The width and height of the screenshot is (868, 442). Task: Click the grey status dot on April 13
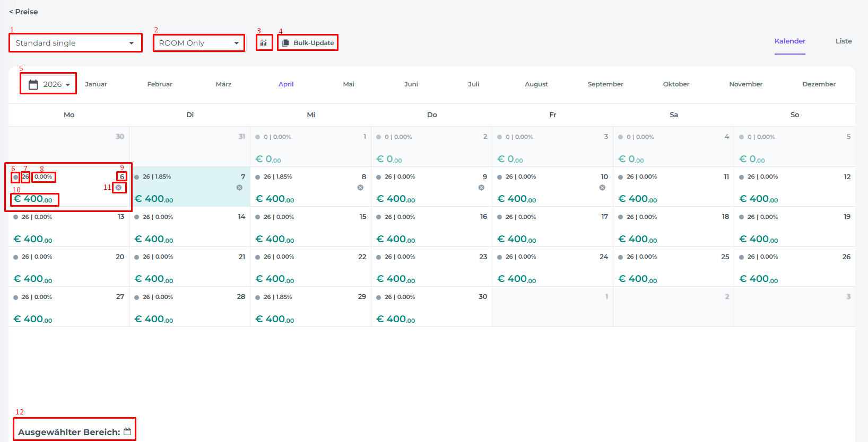[x=16, y=217]
